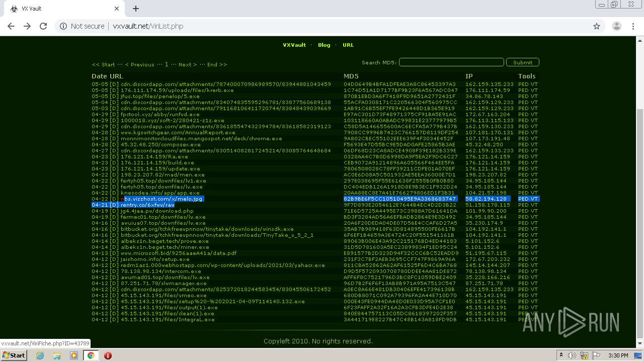This screenshot has width=644, height=362.
Task: Open the 176.121.14.159/update.exe entry
Action: (160, 168)
